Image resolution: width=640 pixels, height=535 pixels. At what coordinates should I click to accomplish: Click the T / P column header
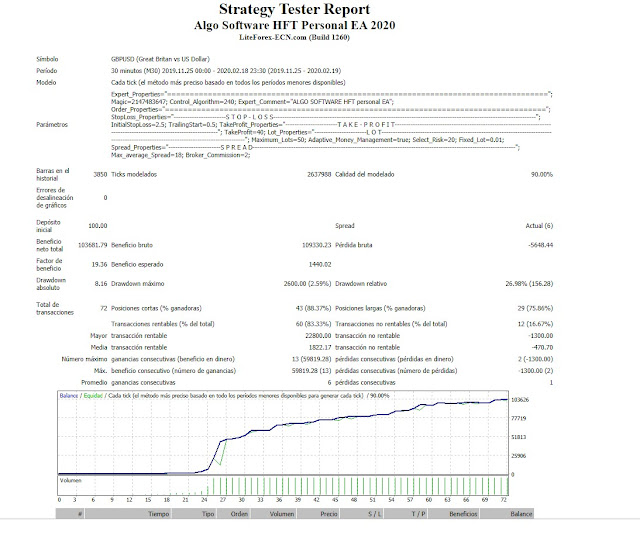[x=406, y=514]
